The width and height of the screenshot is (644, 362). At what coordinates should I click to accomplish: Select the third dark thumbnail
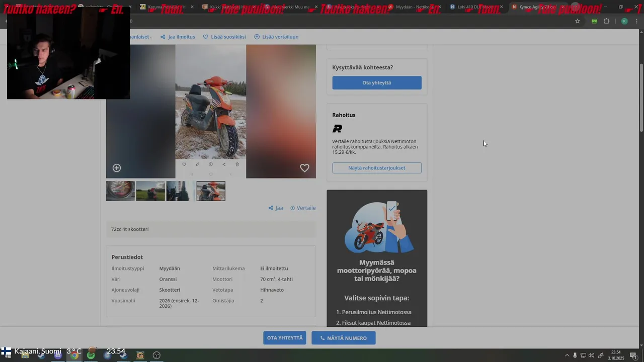pyautogui.click(x=181, y=191)
